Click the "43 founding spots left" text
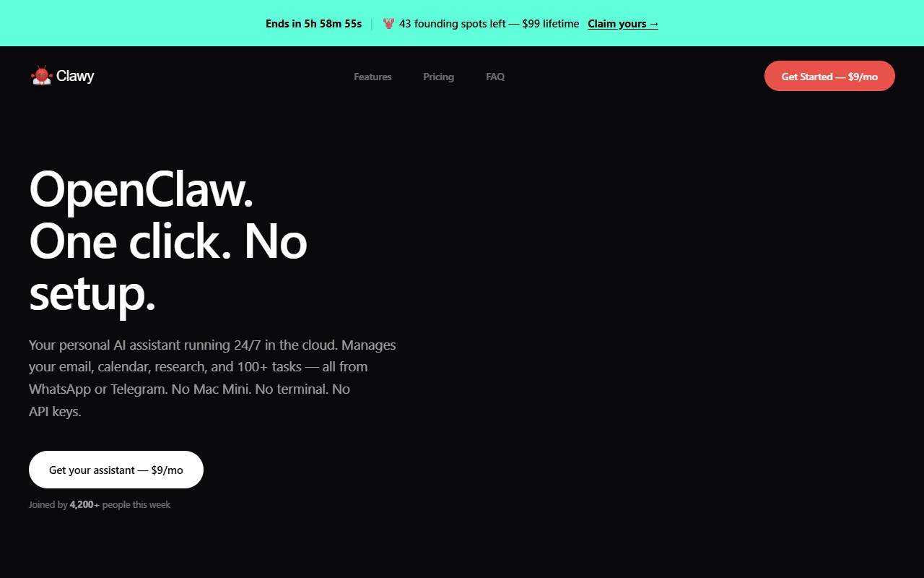 click(453, 24)
